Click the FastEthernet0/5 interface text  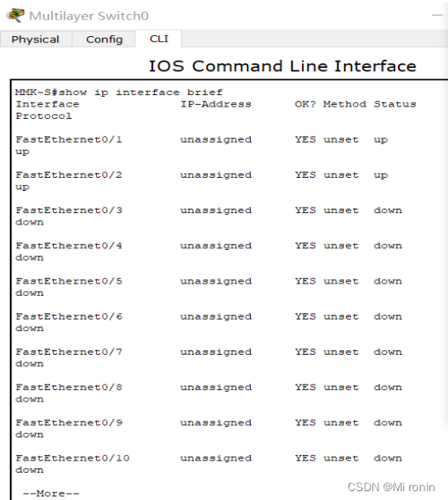[69, 281]
